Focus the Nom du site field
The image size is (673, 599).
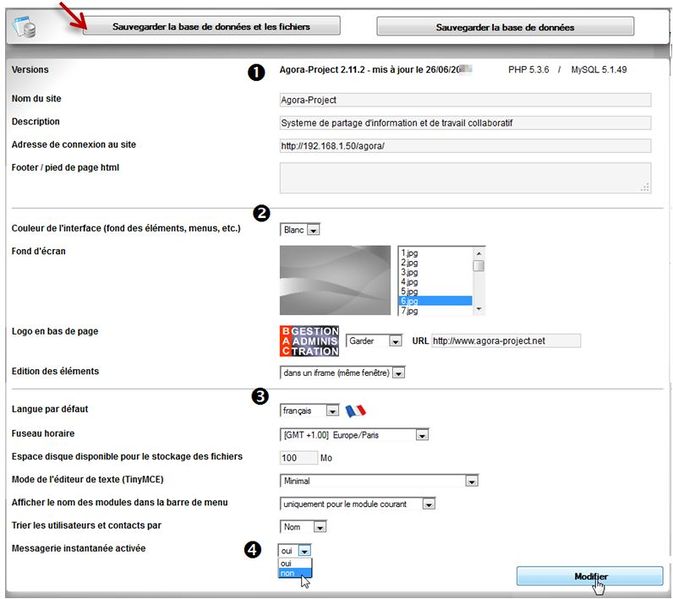point(465,100)
